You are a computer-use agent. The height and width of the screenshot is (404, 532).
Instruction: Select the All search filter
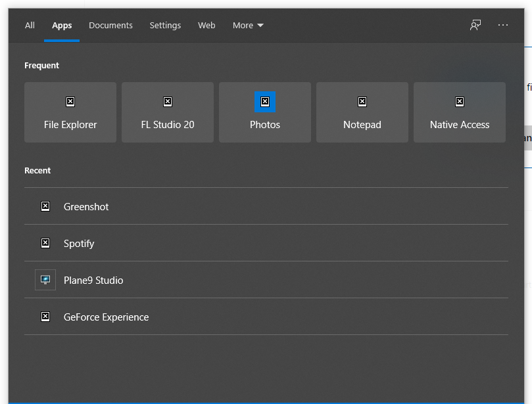30,25
